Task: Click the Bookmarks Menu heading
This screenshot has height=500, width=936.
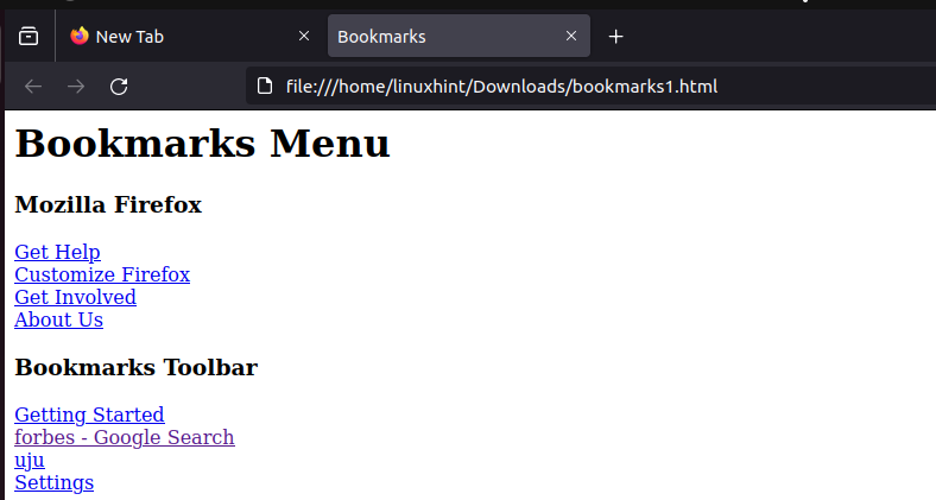Action: click(202, 144)
